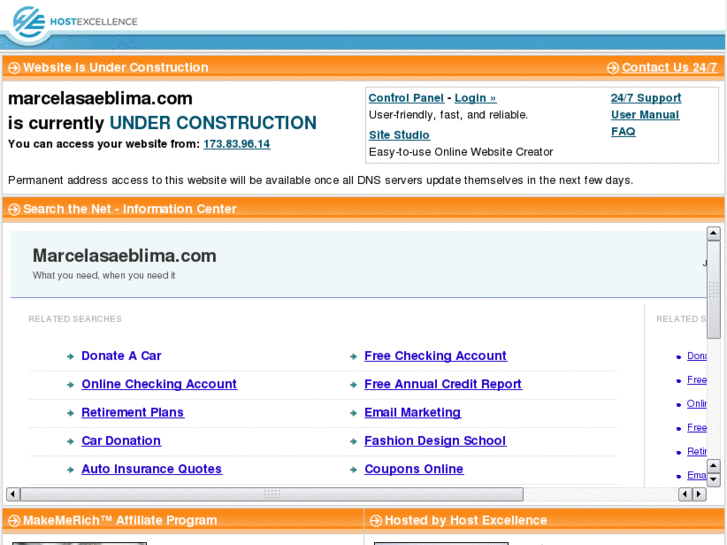
Task: Follow the Coupons Online link
Action: click(414, 469)
